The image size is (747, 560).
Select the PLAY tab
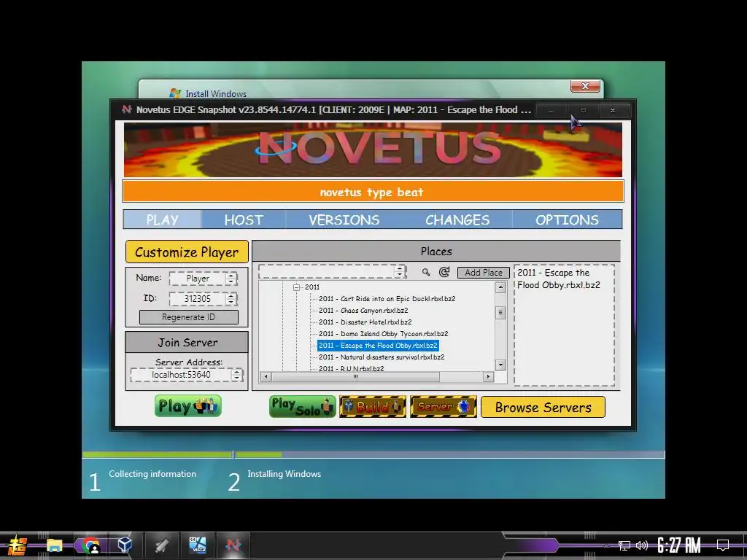pos(163,219)
